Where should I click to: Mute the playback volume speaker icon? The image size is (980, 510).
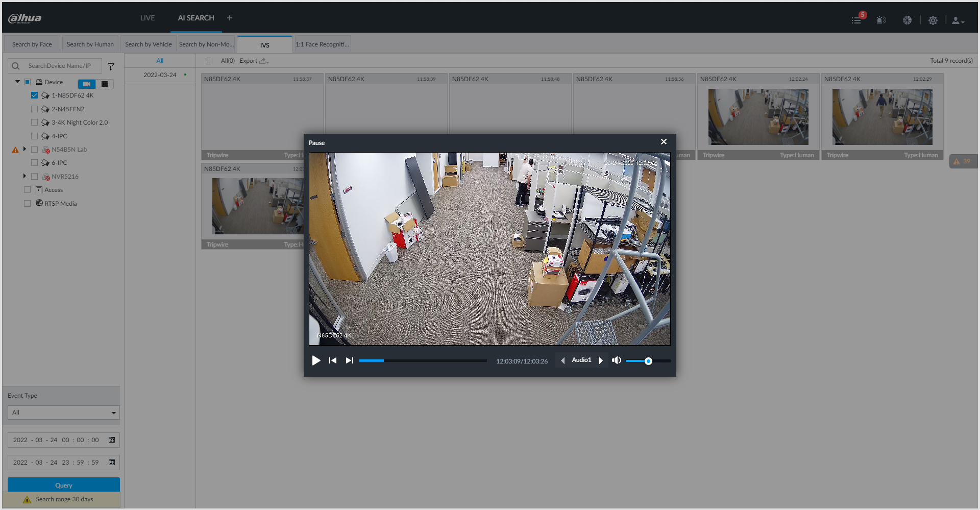pos(617,360)
